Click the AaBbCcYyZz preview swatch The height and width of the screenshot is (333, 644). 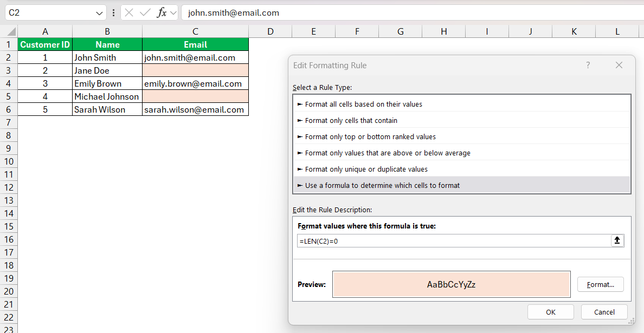(452, 284)
